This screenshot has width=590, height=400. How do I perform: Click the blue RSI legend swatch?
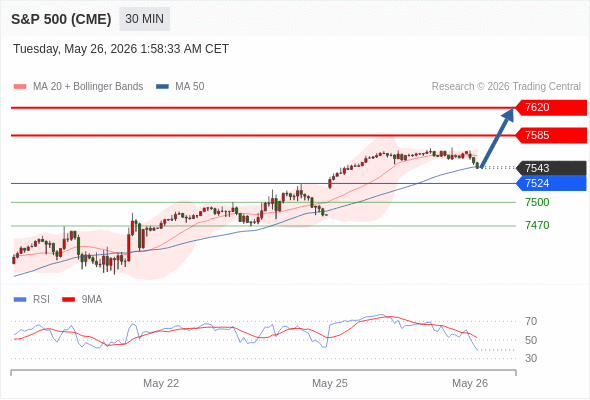(x=20, y=300)
